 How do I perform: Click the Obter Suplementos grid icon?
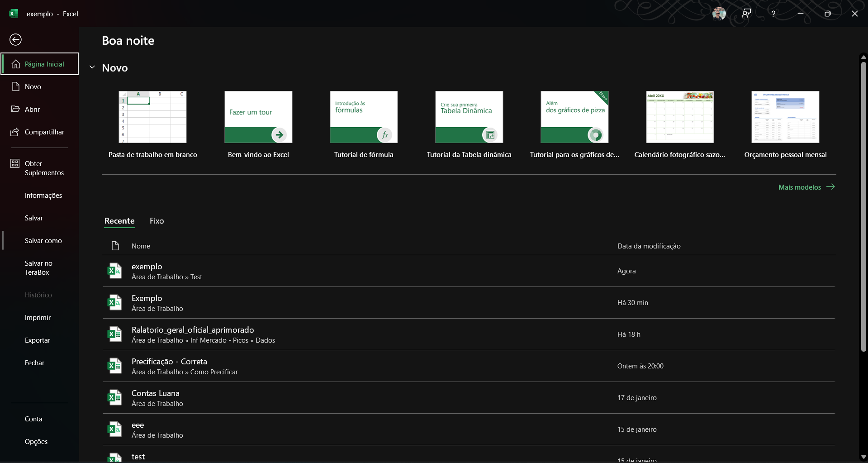pos(15,163)
